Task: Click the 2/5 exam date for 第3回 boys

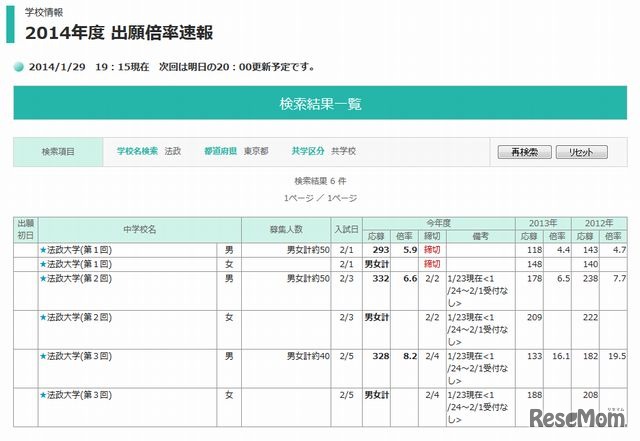Action: tap(347, 356)
